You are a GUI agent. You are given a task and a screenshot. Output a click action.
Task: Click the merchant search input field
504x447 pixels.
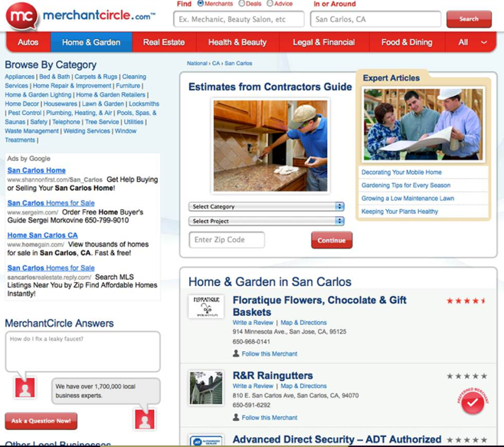(x=239, y=19)
